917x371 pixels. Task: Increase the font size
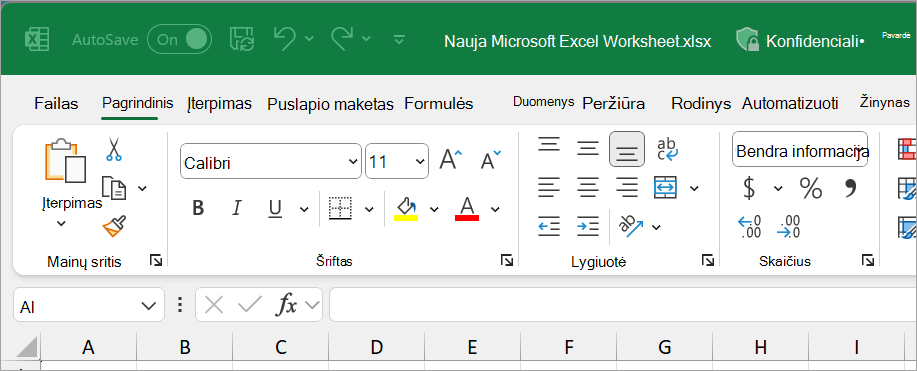[x=450, y=159]
